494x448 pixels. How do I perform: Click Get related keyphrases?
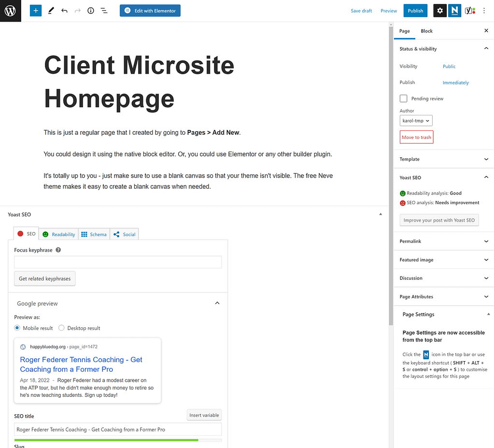[44, 279]
